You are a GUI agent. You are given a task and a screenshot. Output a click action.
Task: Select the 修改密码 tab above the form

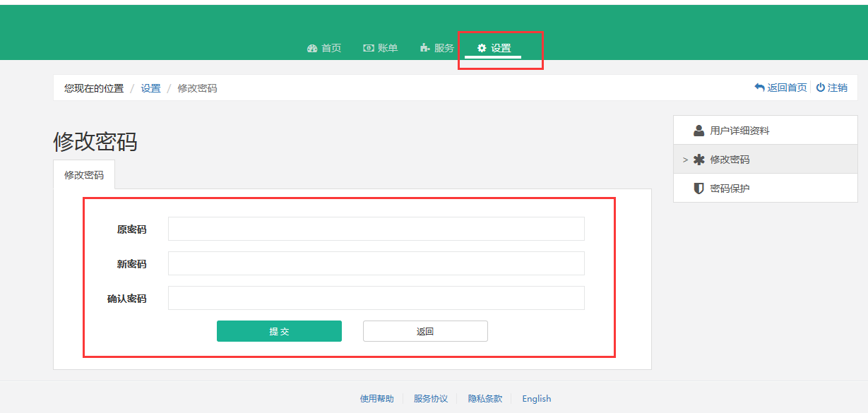pos(84,174)
